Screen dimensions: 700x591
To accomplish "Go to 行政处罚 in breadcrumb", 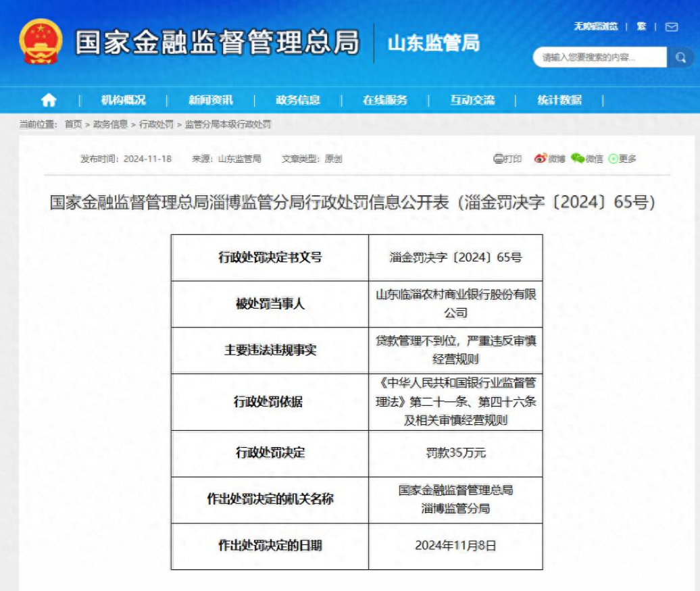I will click(156, 124).
